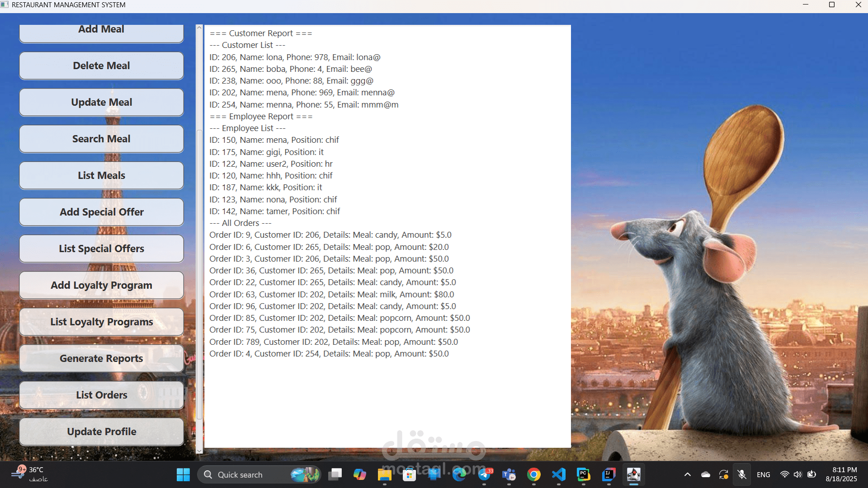
Task: Open List Loyalty Programs
Action: 101,322
